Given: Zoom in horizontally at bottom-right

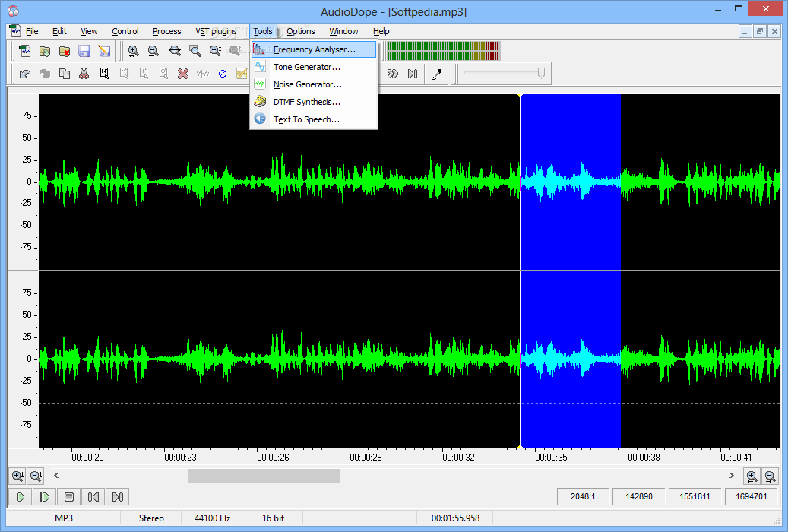Looking at the screenshot, I should 752,476.
